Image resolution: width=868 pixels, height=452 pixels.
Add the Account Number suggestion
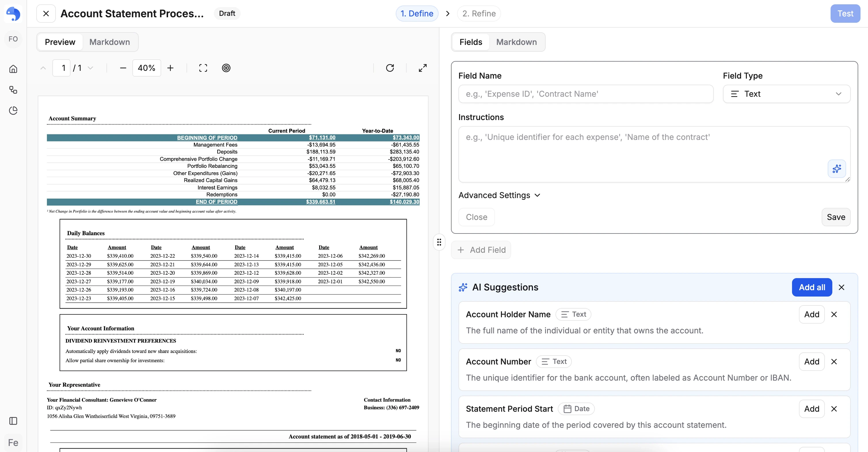pos(811,362)
